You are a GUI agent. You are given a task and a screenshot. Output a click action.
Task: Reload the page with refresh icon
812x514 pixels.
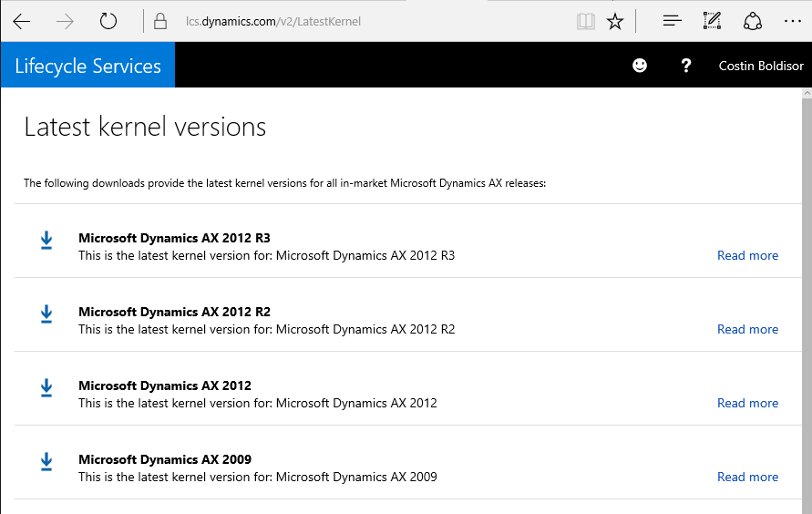[108, 21]
